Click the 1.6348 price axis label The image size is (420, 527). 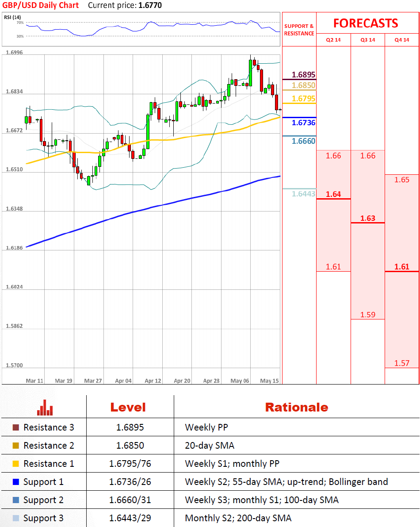click(x=15, y=209)
